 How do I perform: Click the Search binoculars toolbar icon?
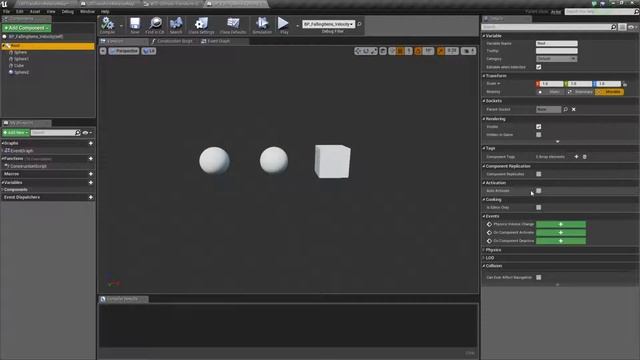pyautogui.click(x=176, y=24)
